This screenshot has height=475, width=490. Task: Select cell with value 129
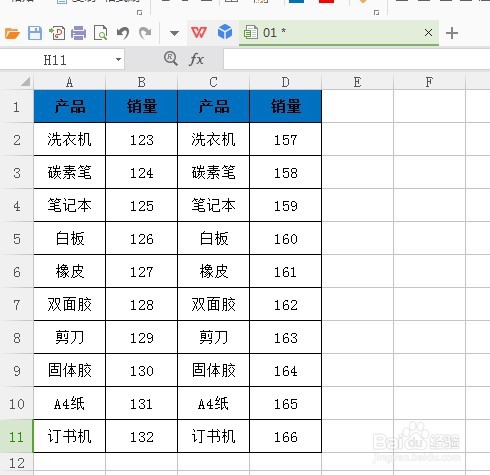[x=141, y=337]
